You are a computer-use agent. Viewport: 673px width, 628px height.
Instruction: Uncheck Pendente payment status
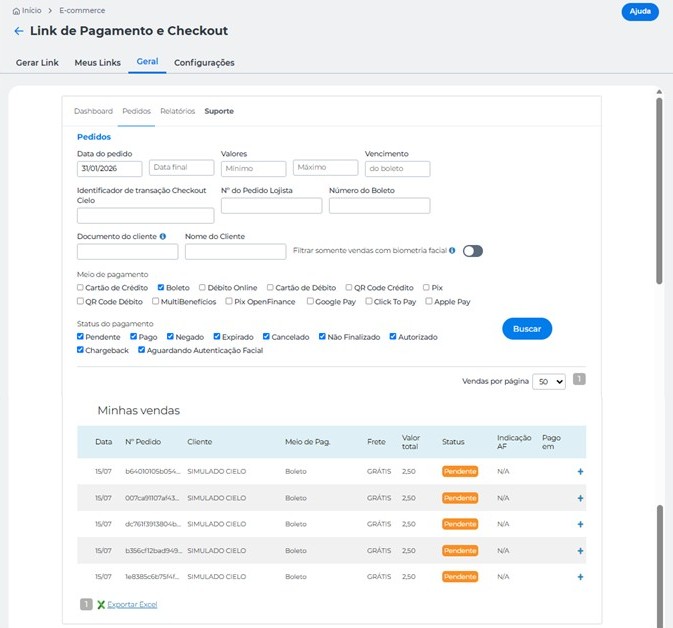80,336
